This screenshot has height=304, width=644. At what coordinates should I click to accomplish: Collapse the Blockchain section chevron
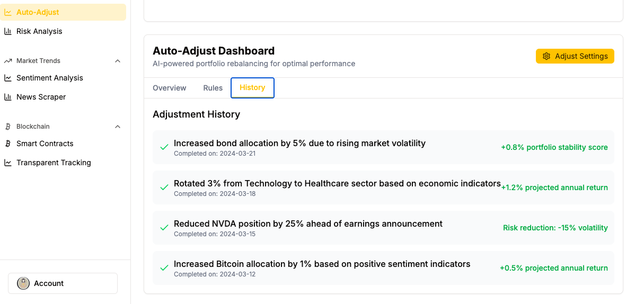(x=118, y=127)
